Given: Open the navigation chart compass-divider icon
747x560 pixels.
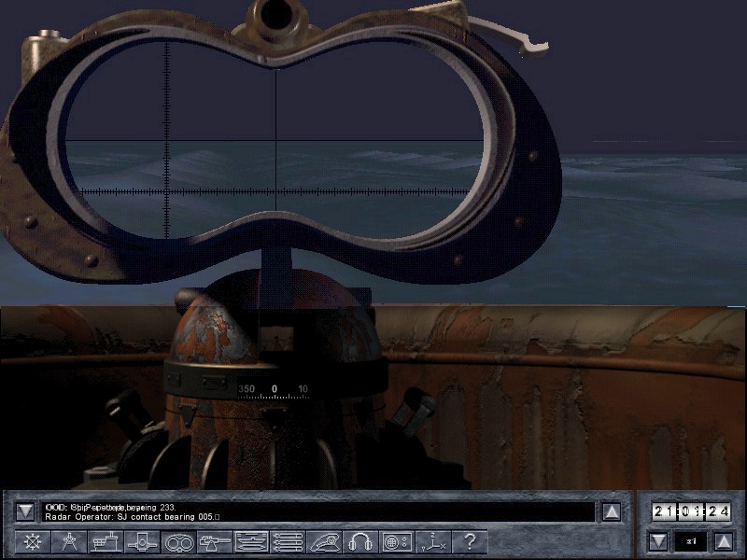Looking at the screenshot, I should pos(69,542).
